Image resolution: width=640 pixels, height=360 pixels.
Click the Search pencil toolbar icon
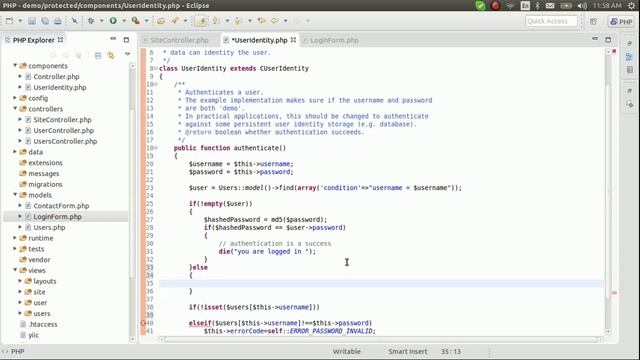pyautogui.click(x=175, y=21)
